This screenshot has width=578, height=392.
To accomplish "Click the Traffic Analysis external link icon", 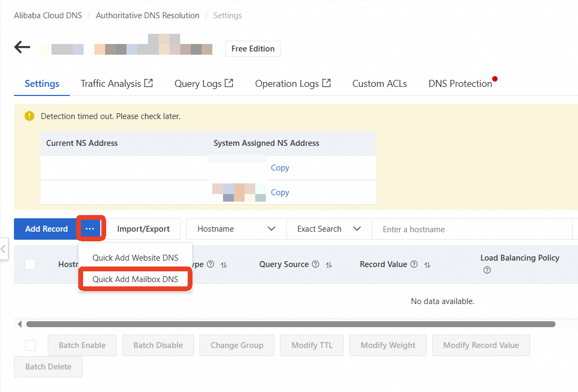I will [148, 83].
